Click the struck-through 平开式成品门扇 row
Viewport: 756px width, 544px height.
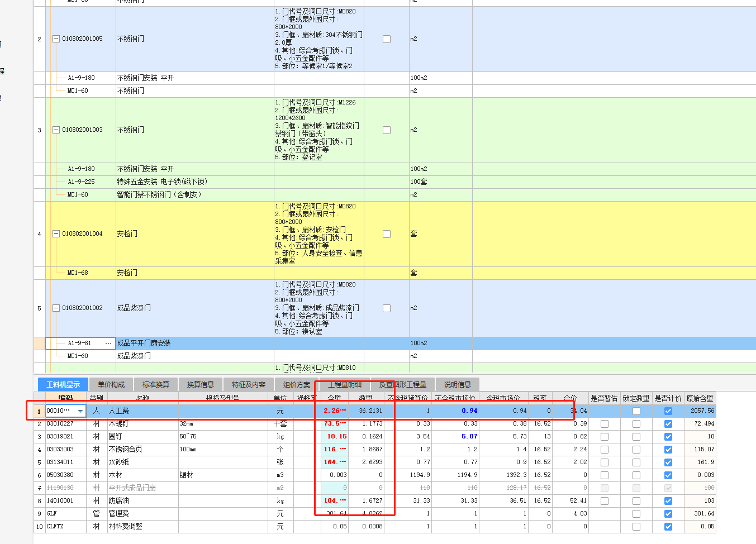(x=374, y=488)
